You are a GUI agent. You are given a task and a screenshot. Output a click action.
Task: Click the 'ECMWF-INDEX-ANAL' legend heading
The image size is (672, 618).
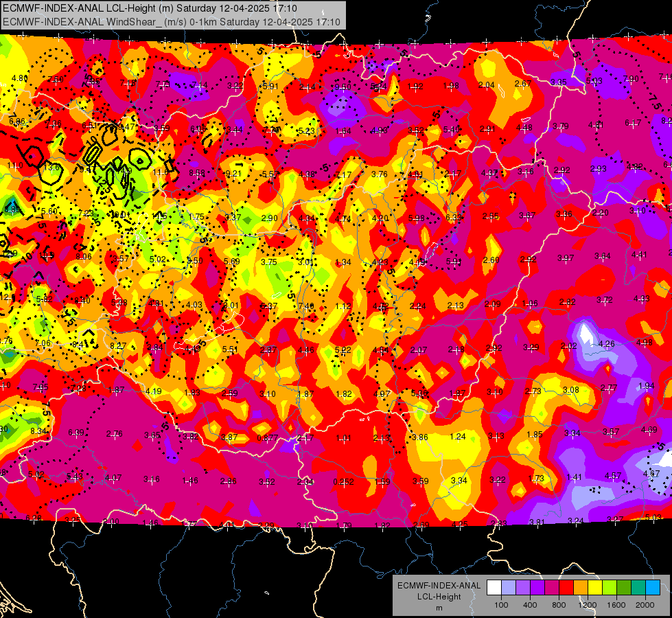click(x=439, y=586)
